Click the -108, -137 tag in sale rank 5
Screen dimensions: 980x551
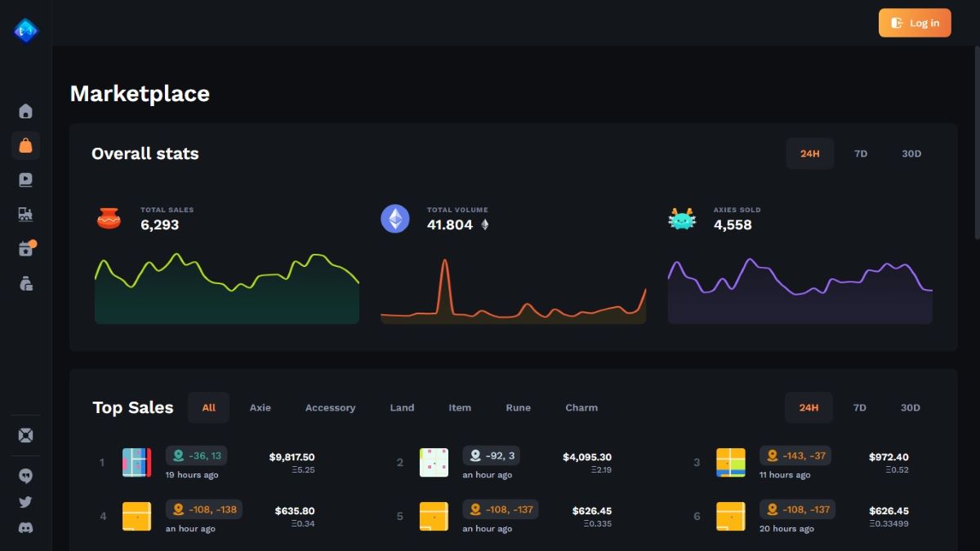(500, 509)
